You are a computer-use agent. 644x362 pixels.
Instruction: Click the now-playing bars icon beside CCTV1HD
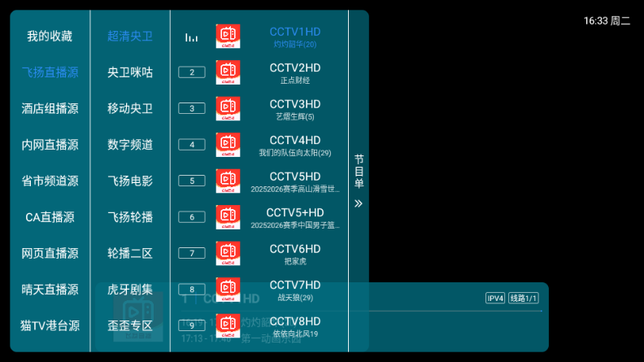191,37
